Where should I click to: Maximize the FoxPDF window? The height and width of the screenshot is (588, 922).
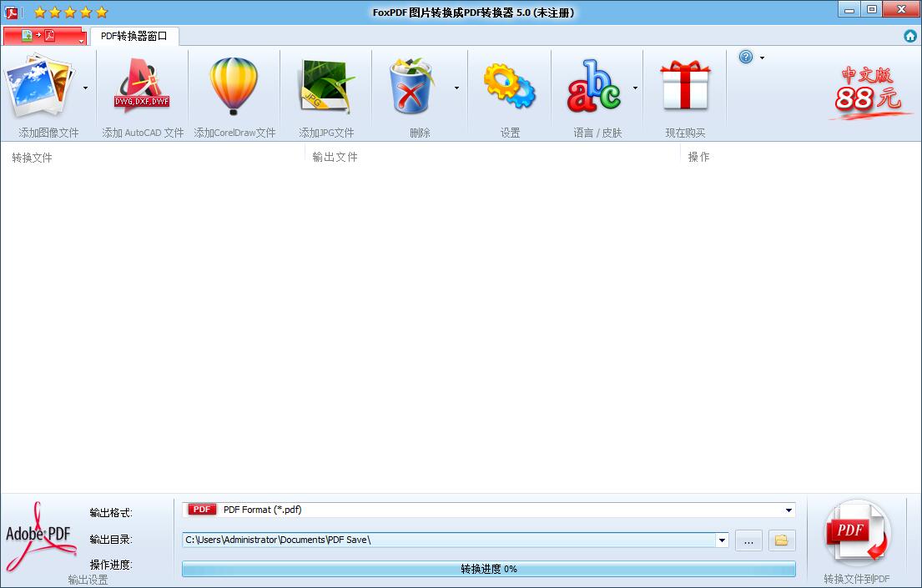[x=872, y=9]
